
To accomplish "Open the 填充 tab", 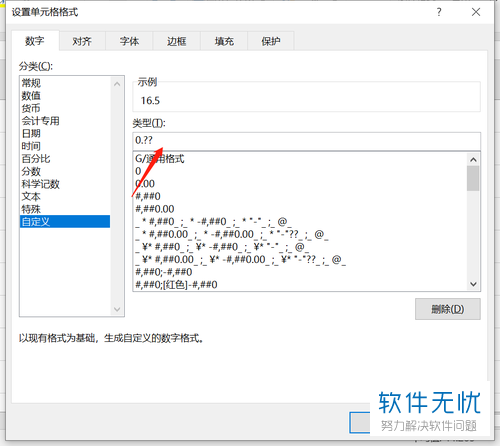I will click(224, 41).
